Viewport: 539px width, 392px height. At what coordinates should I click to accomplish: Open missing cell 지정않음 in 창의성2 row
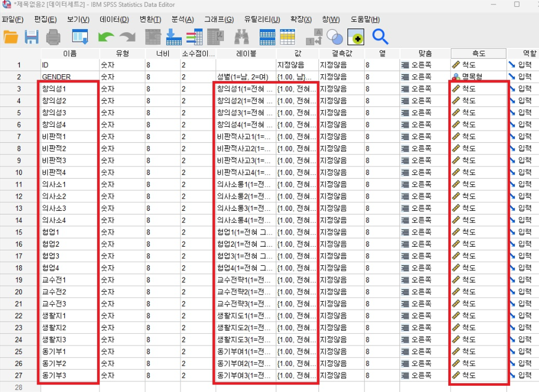(342, 101)
